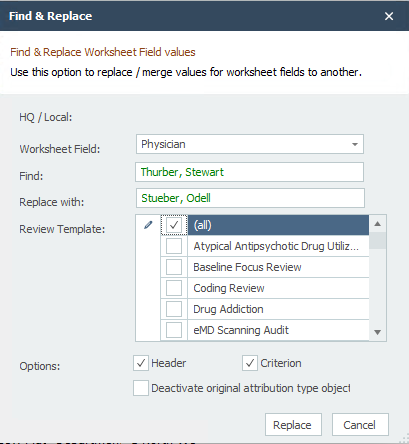Image resolution: width=409 pixels, height=444 pixels.
Task: Select the eMD Scanning Audit checkbox
Action: tap(174, 330)
